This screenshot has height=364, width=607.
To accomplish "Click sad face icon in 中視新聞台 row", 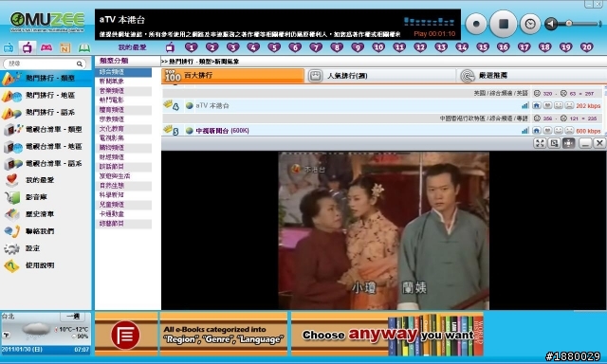I will [569, 131].
